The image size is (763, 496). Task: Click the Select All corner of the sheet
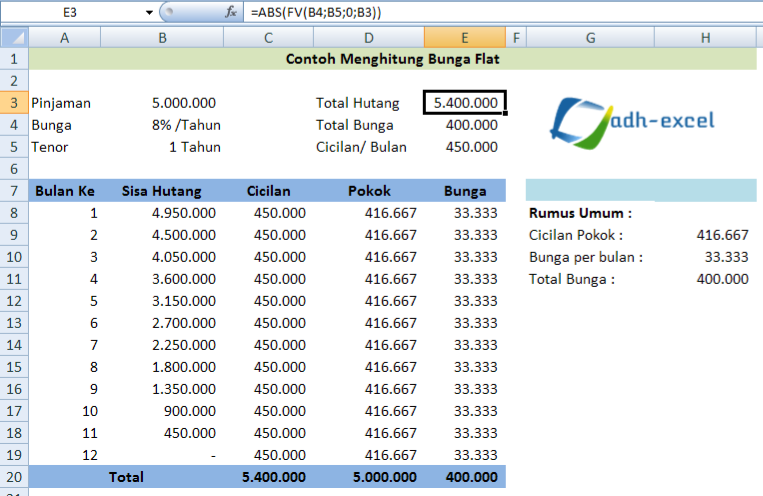14,38
